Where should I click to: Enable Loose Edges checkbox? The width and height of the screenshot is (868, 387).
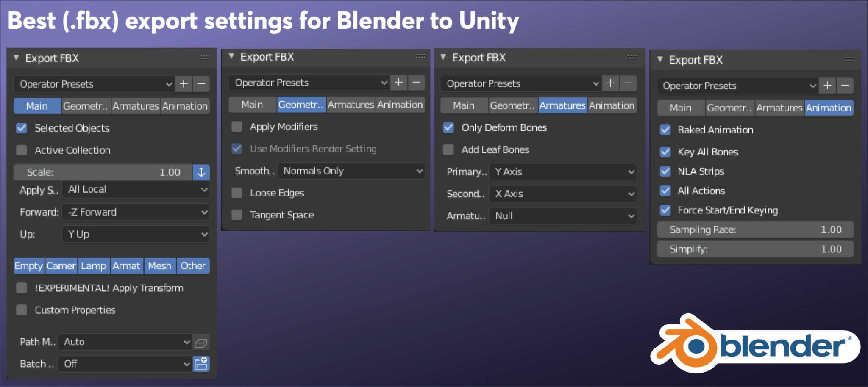[237, 193]
